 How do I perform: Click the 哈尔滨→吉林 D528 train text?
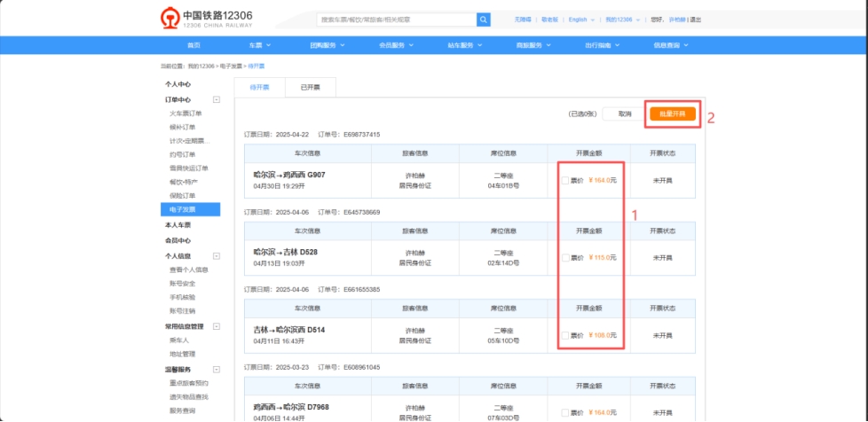pos(285,252)
